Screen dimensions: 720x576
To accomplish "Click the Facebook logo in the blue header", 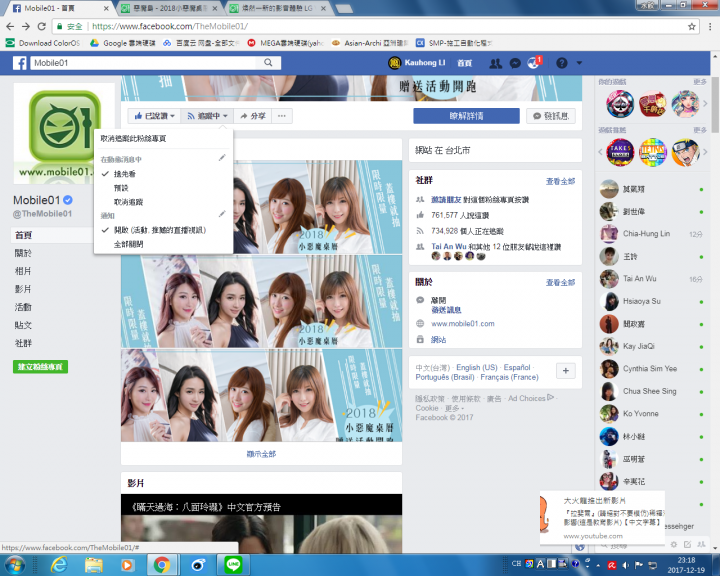I will click(19, 63).
